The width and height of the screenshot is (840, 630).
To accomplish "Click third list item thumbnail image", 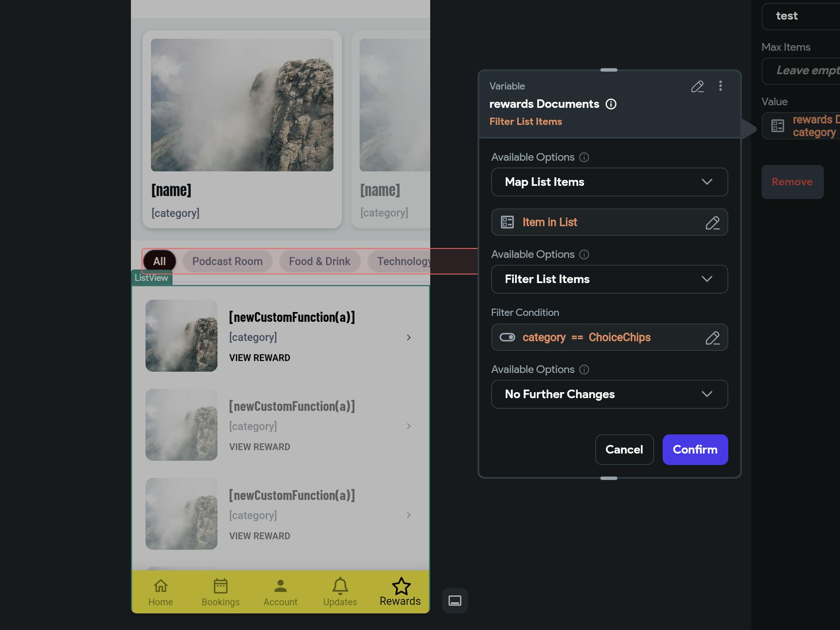I will point(181,514).
